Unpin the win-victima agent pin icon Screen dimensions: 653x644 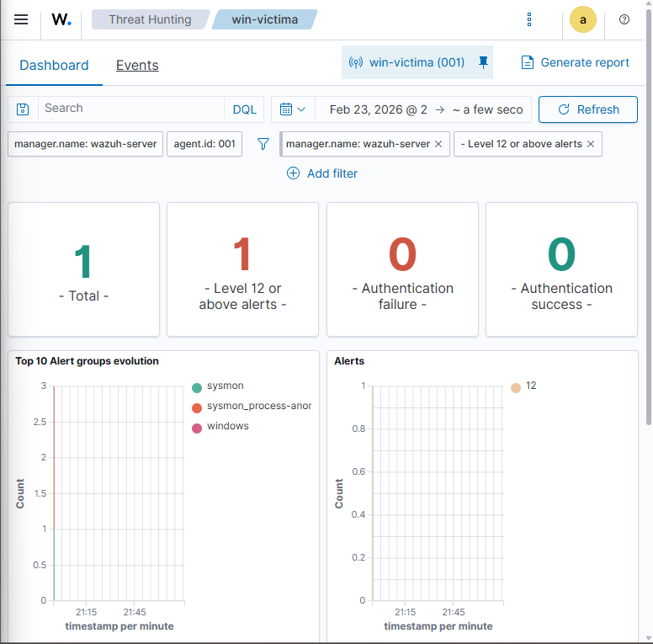pyautogui.click(x=483, y=62)
